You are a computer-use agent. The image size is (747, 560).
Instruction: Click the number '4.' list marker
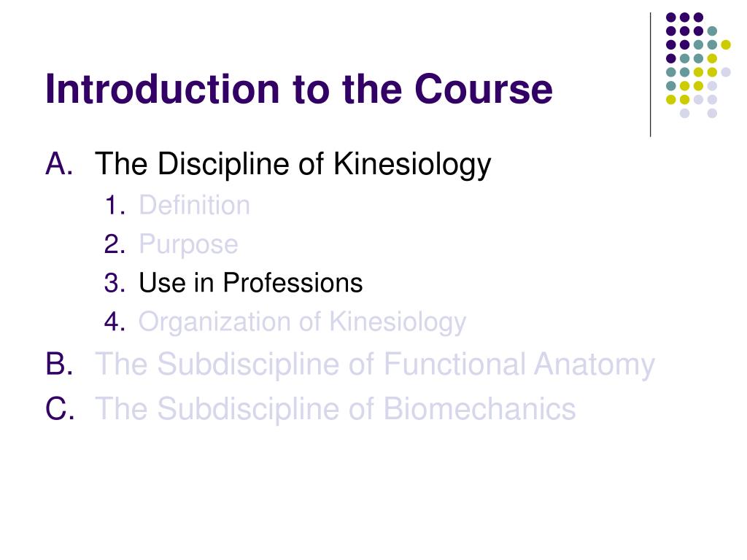[x=115, y=322]
